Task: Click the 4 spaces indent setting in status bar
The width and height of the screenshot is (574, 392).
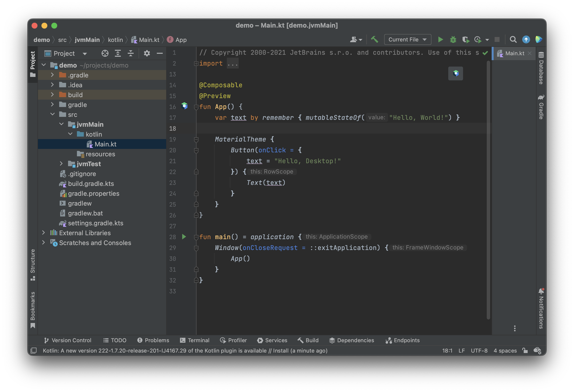Action: [x=505, y=350]
